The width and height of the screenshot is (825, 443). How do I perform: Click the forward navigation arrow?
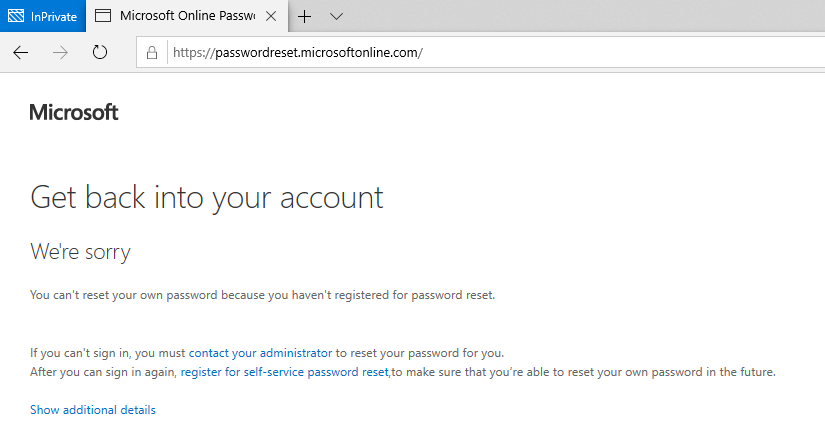61,53
